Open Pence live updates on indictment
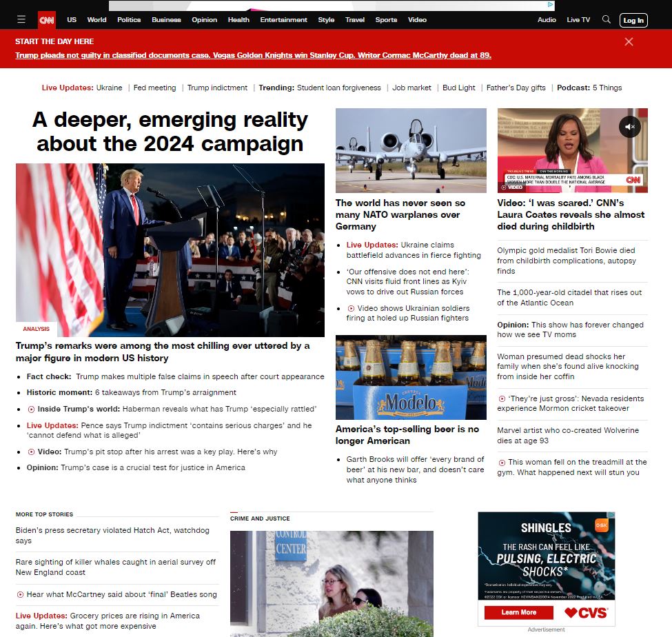Viewport: 672px width, 637px height. pos(170,430)
